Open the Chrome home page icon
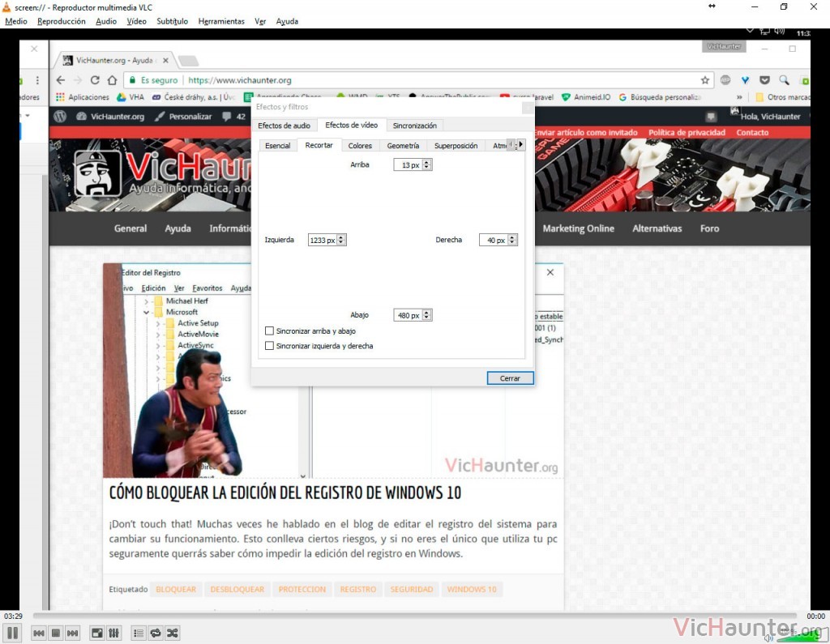 click(x=112, y=80)
